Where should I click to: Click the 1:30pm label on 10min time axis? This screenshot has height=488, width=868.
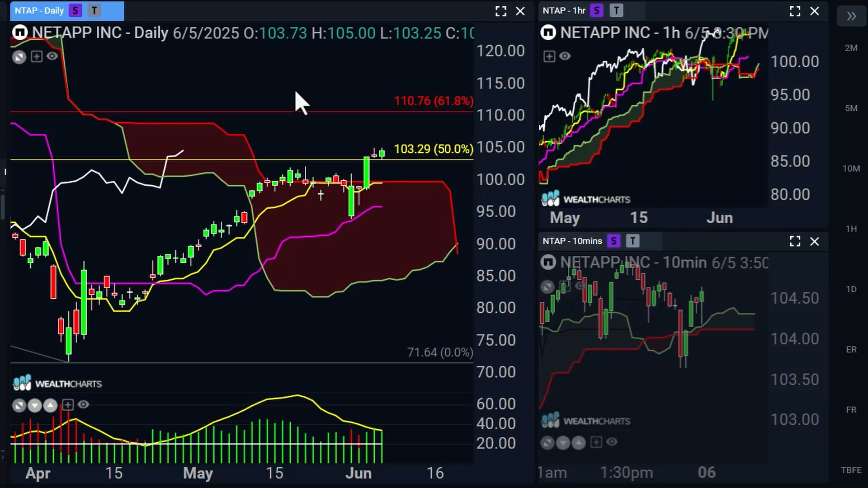[626, 473]
